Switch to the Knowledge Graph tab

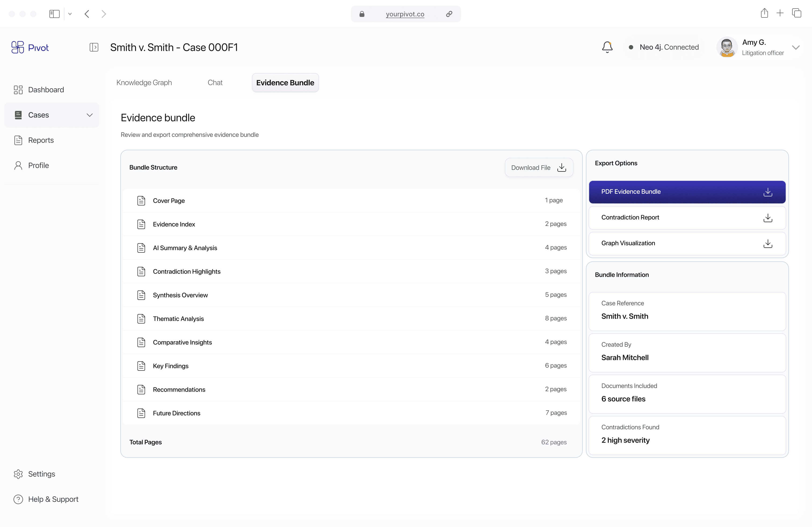tap(144, 82)
